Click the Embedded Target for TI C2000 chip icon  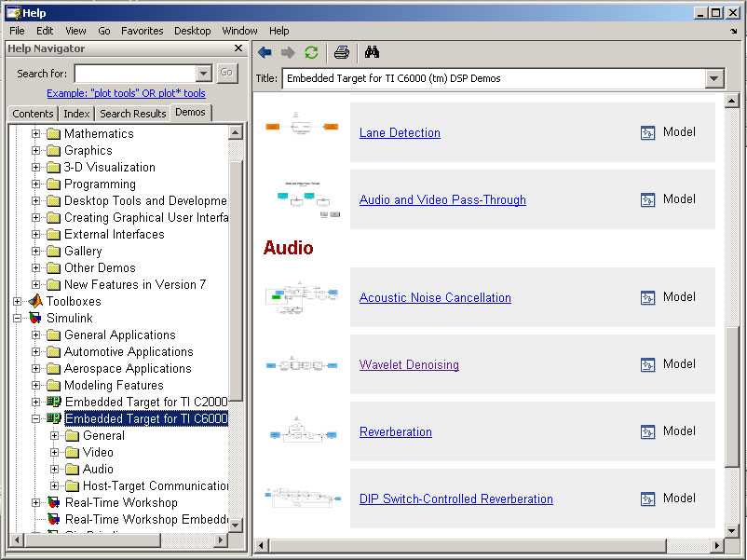coord(54,402)
